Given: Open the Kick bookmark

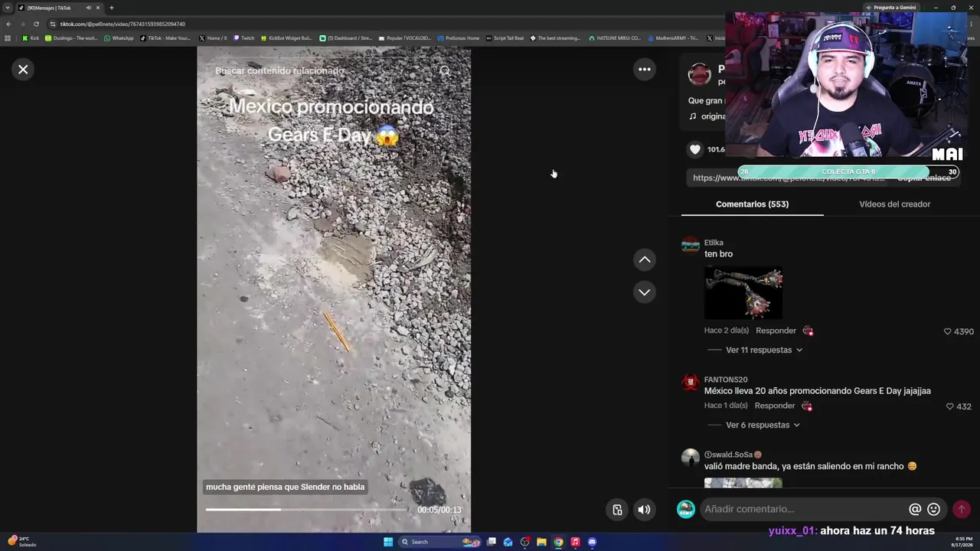Looking at the screenshot, I should [31, 38].
